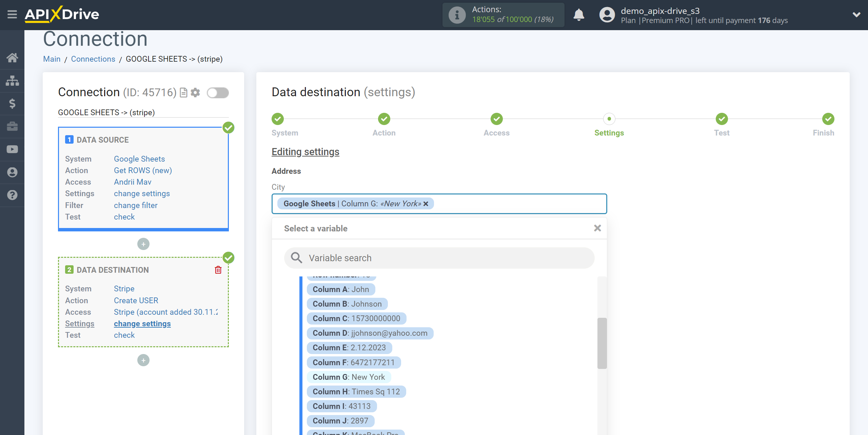Click the Editing settings heading
The height and width of the screenshot is (435, 868).
click(x=305, y=152)
